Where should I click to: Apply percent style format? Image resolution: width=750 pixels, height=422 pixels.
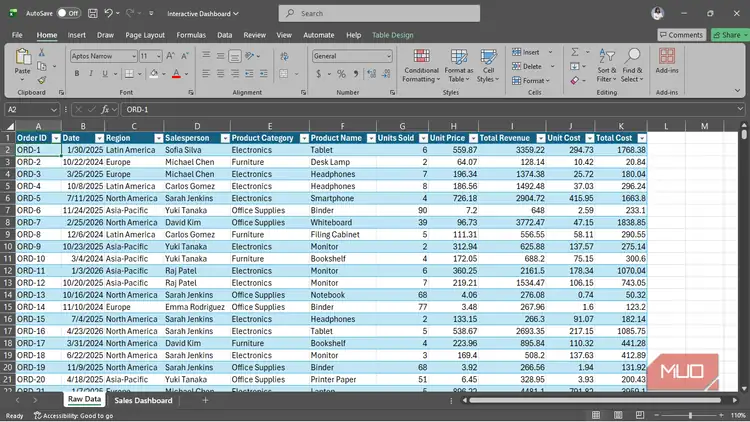pyautogui.click(x=341, y=74)
